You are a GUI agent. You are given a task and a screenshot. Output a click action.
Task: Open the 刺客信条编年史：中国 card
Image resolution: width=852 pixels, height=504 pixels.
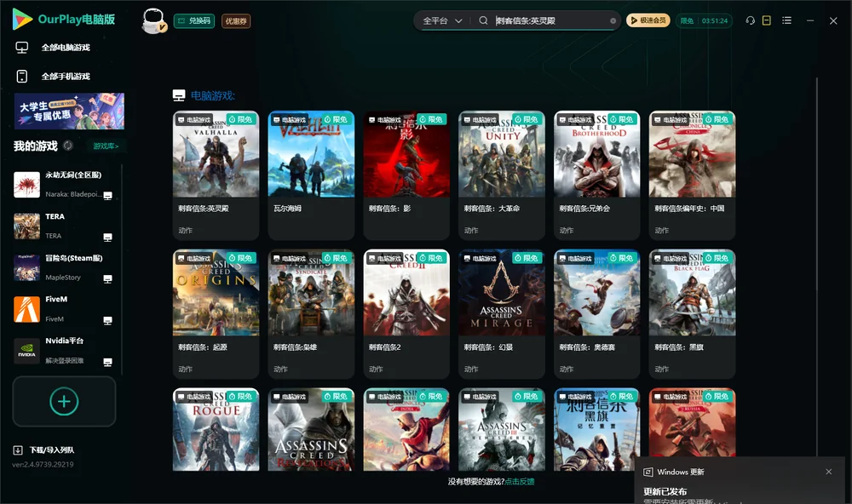[692, 175]
